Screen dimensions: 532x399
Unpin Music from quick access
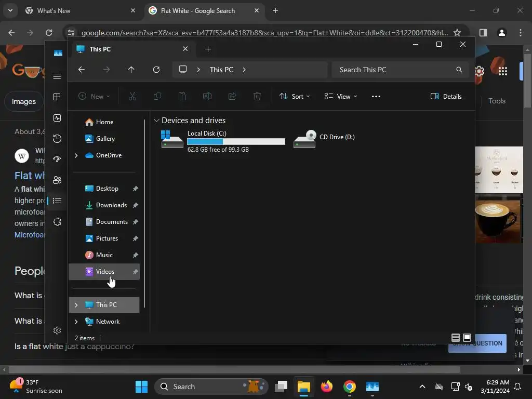pyautogui.click(x=136, y=255)
